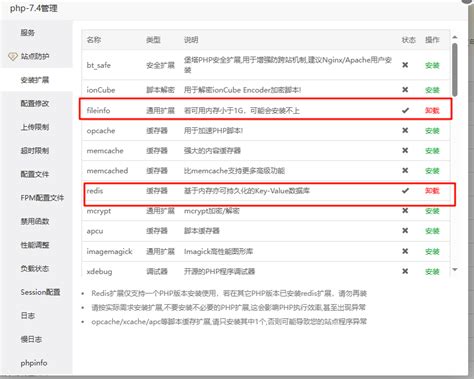Click the 操作 column header
This screenshot has width=474, height=379.
pos(432,40)
